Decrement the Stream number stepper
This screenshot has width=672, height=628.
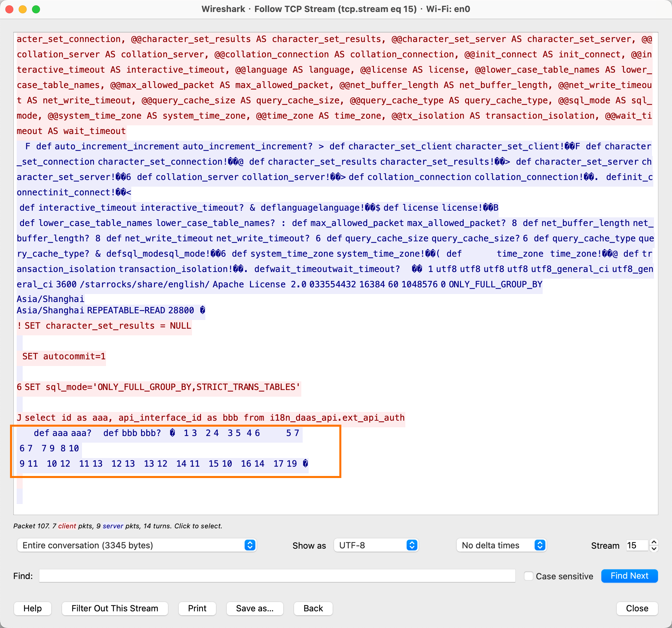tap(654, 548)
